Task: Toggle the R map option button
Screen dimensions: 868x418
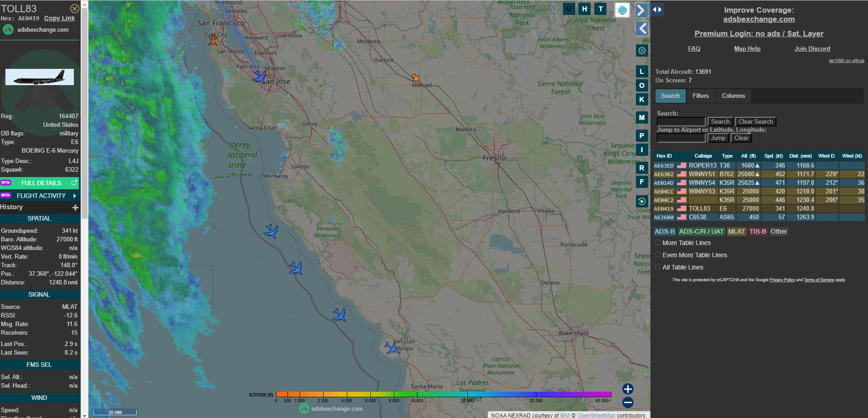Action: click(x=642, y=168)
